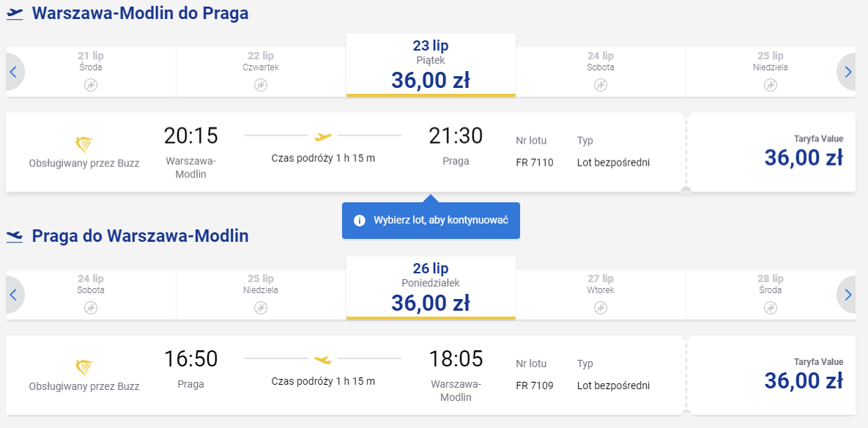Click the info icon in the Wybierz lot tooltip
Viewport: 868px width, 428px height.
(x=359, y=221)
